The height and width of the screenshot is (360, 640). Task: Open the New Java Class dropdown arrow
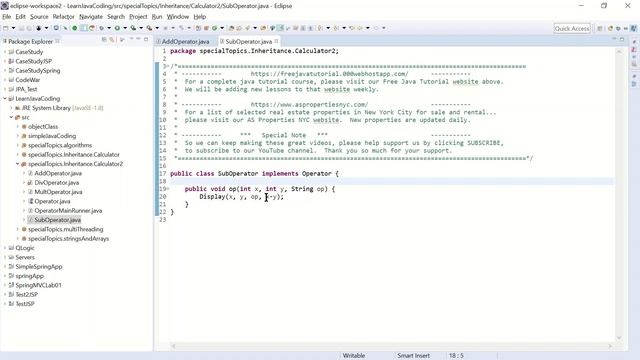coord(222,28)
